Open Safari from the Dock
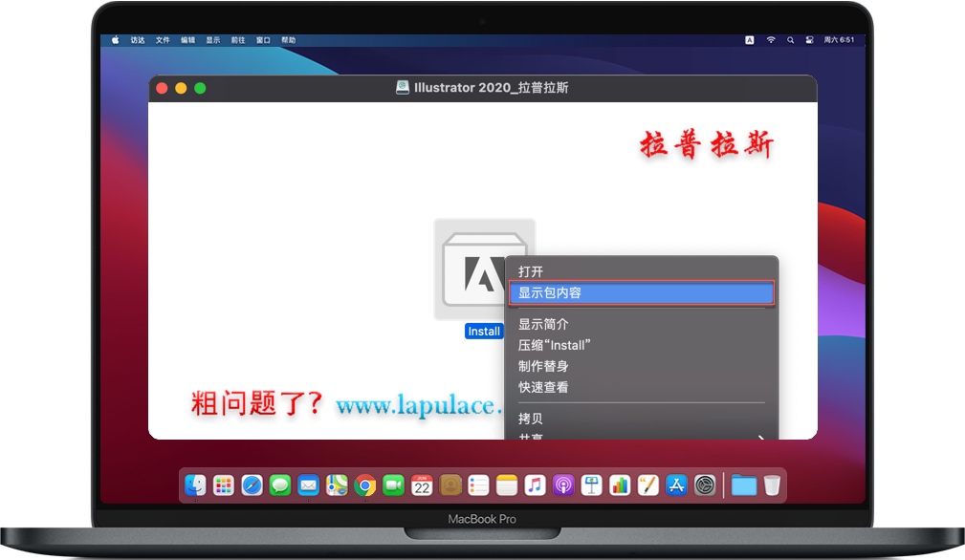This screenshot has width=965, height=560. tap(252, 485)
